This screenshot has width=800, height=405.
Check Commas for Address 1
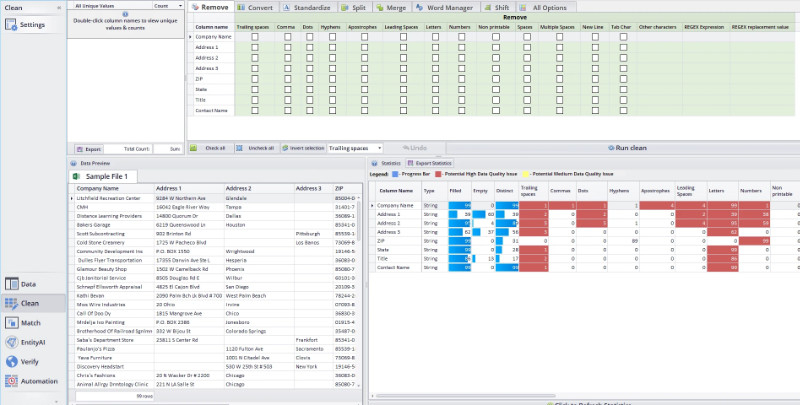288,47
